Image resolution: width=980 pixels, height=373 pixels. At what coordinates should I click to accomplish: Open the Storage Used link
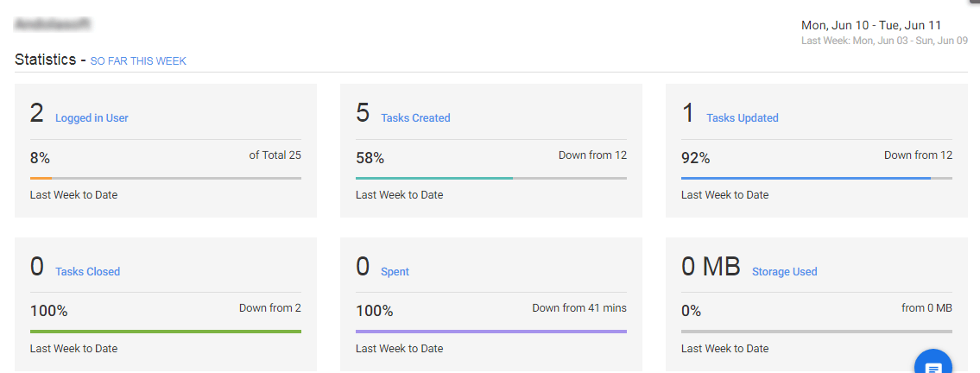784,271
